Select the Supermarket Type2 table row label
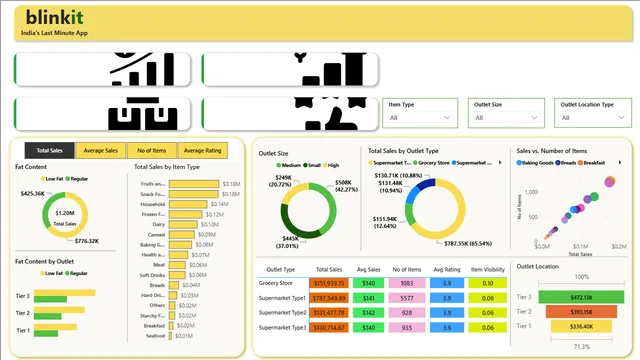Viewport: 640px width, 360px height. coord(282,313)
